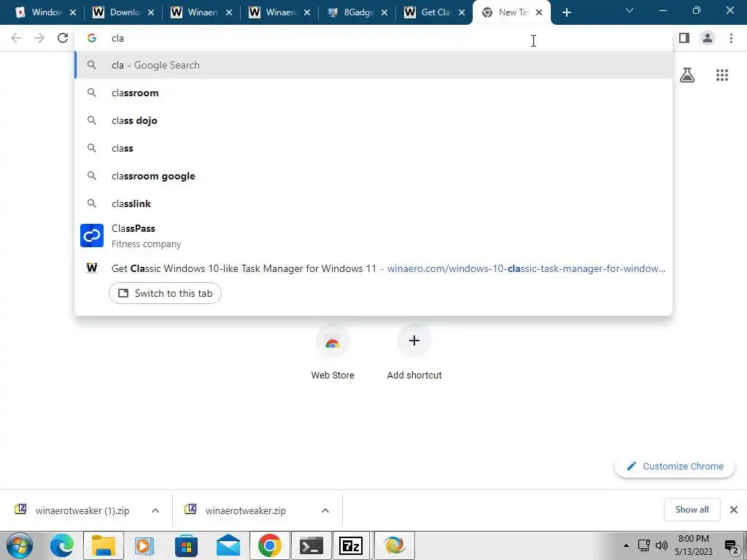Screen dimensions: 747x560
Task: Go forward to next page
Action: click(39, 38)
